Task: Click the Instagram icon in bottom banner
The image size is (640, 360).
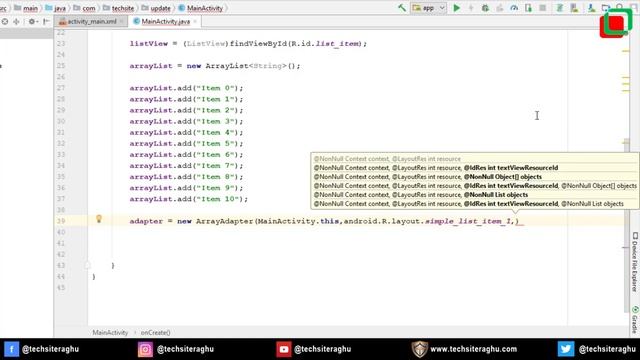Action: click(x=145, y=349)
